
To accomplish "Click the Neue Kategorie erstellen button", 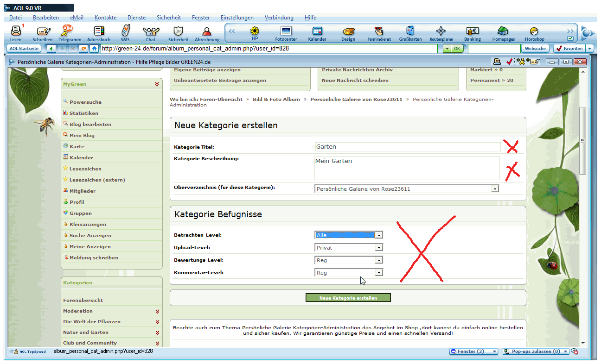I will click(348, 298).
